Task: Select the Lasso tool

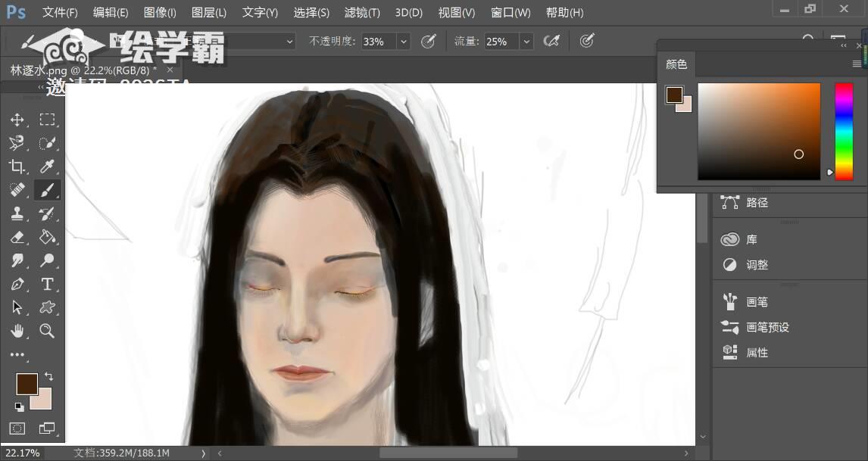Action: pyautogui.click(x=17, y=143)
